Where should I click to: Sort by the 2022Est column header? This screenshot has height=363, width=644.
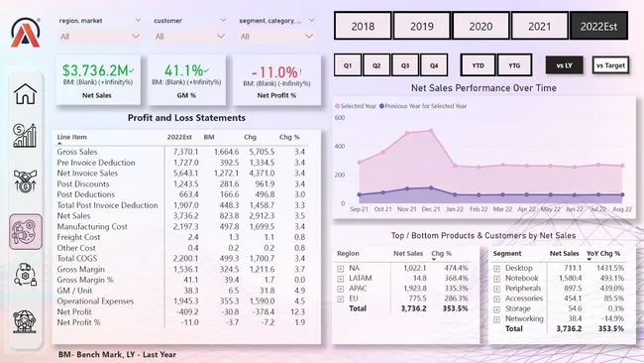(179, 137)
